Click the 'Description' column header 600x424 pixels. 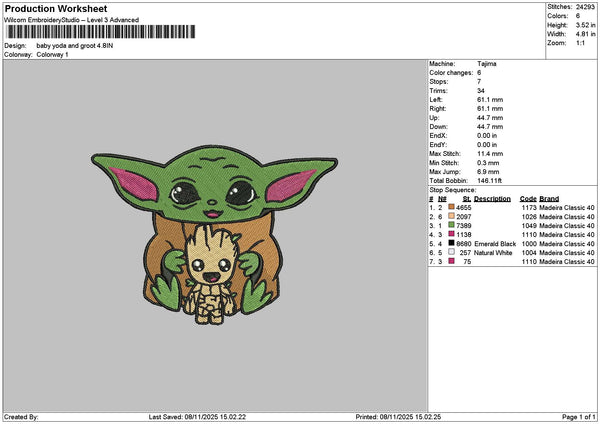pyautogui.click(x=492, y=199)
